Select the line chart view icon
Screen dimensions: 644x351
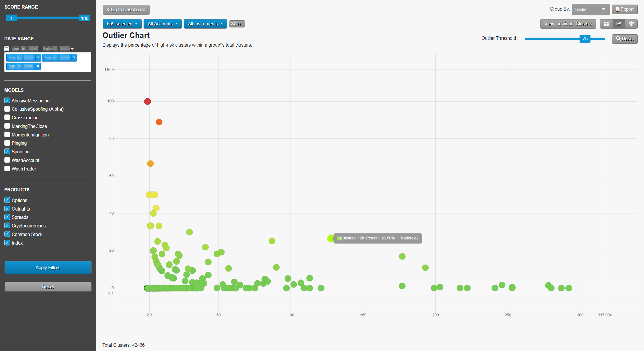point(619,24)
